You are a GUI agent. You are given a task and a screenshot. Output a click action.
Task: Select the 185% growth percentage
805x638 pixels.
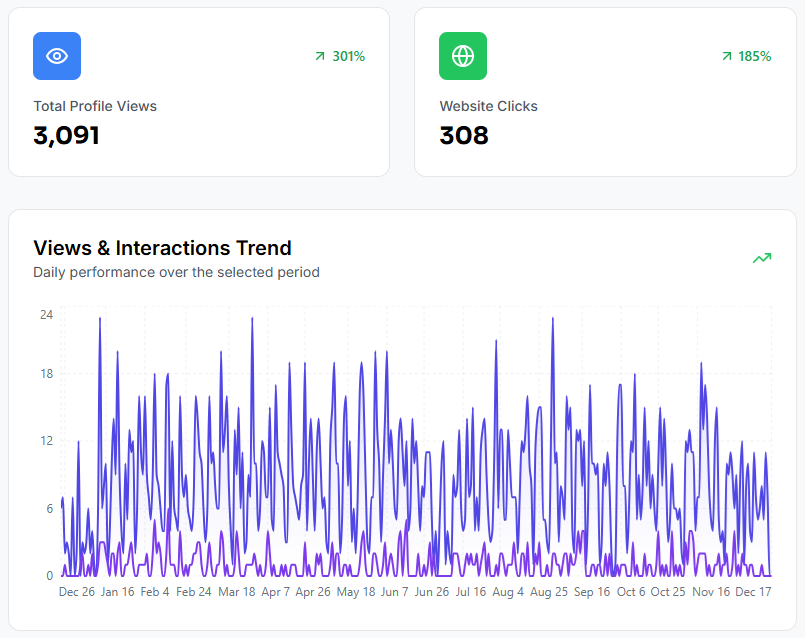click(x=755, y=57)
